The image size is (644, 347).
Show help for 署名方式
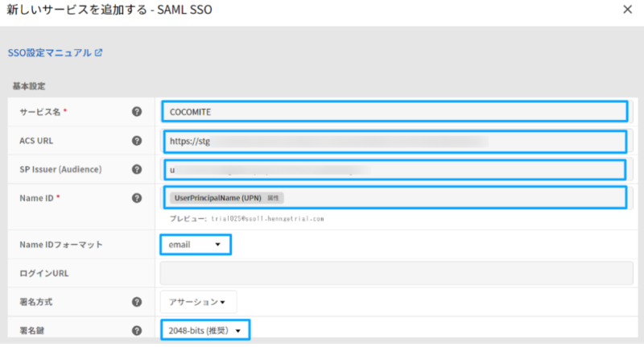pyautogui.click(x=137, y=302)
